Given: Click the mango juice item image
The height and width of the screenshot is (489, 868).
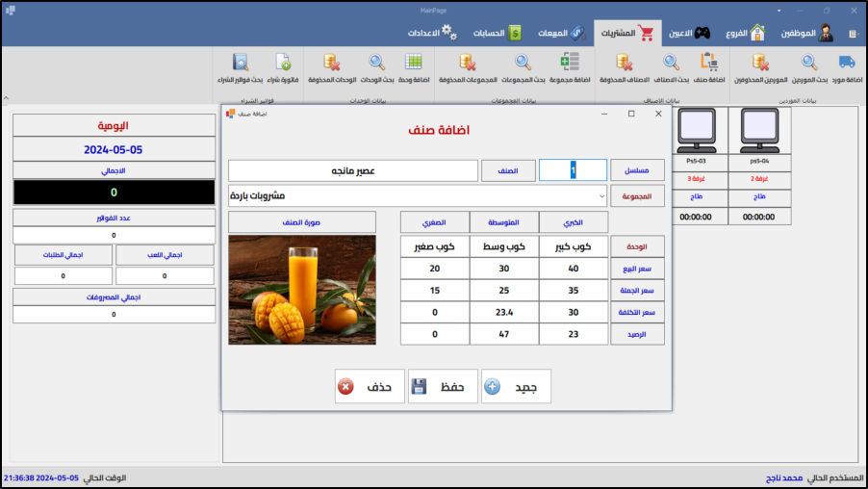Looking at the screenshot, I should (302, 290).
